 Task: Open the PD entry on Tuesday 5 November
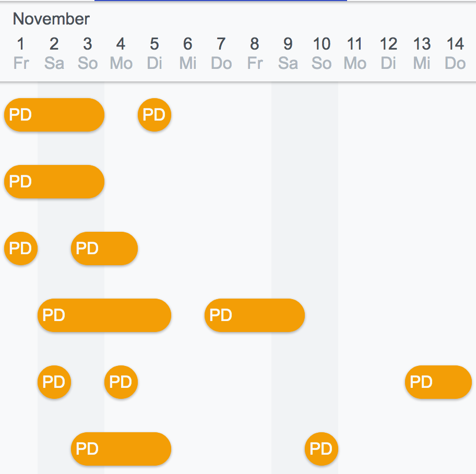(x=154, y=115)
